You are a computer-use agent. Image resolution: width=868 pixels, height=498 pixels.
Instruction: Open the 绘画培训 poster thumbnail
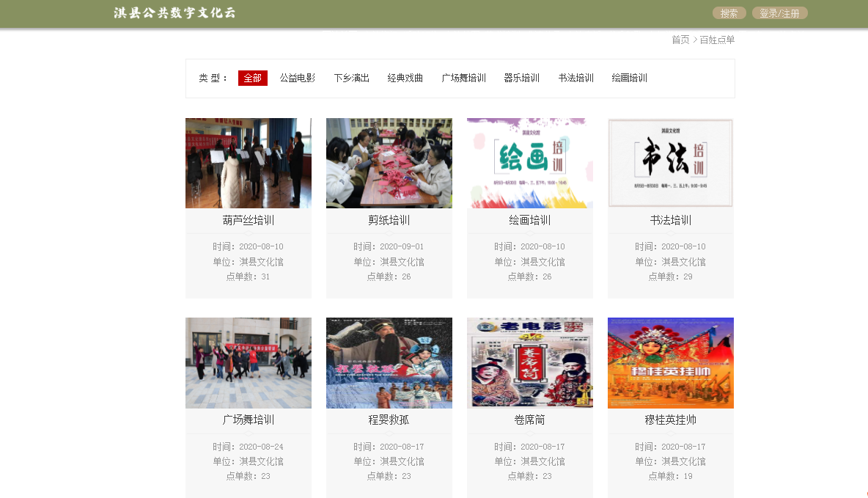click(530, 163)
